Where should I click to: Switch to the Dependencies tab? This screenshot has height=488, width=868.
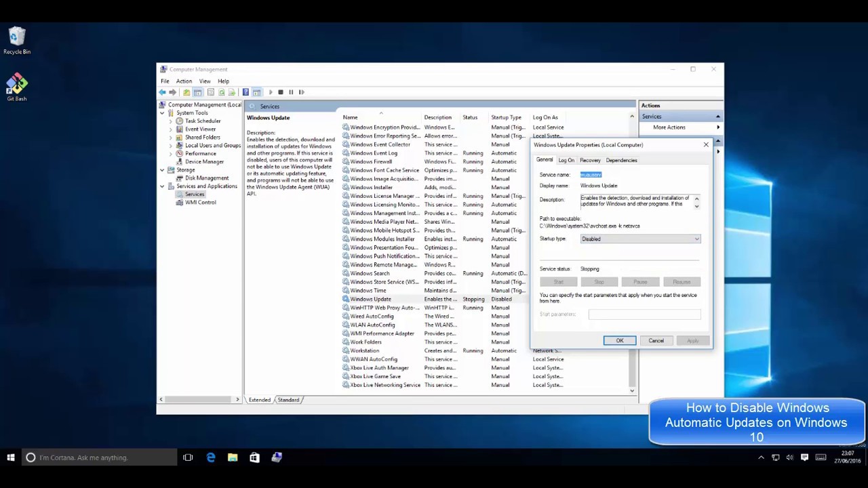(x=621, y=161)
